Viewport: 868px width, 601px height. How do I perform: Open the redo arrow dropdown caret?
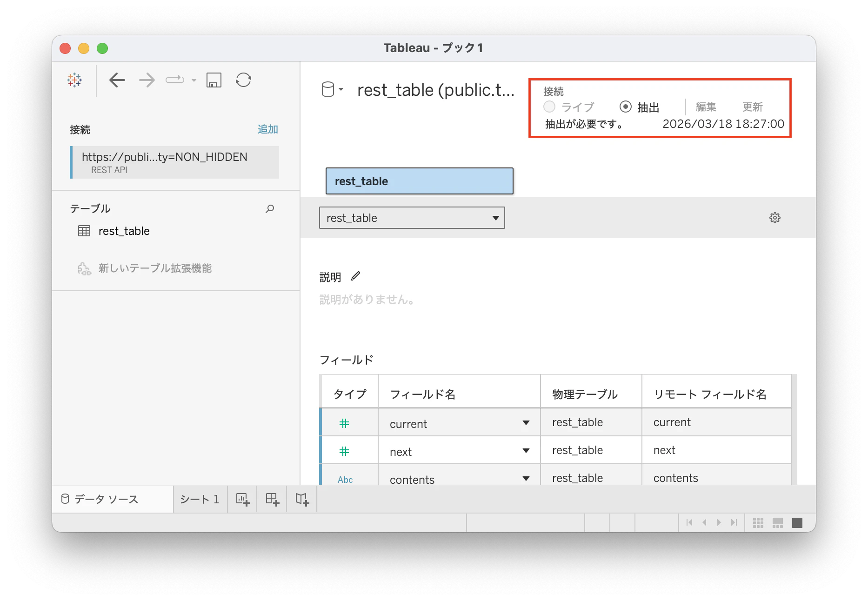click(194, 80)
